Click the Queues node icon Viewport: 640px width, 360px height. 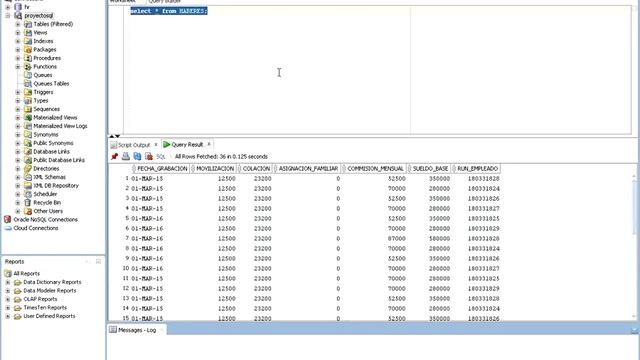point(28,75)
